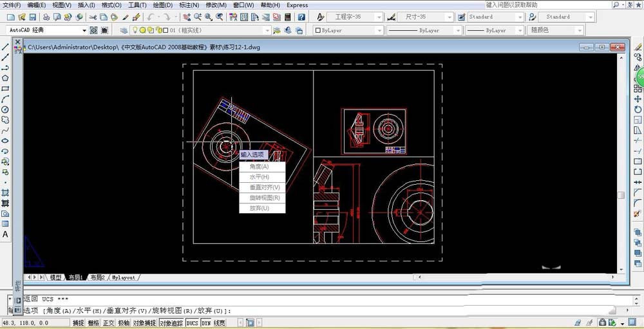Toggle 对象追踪 object tracking
This screenshot has width=644, height=329.
(171, 323)
